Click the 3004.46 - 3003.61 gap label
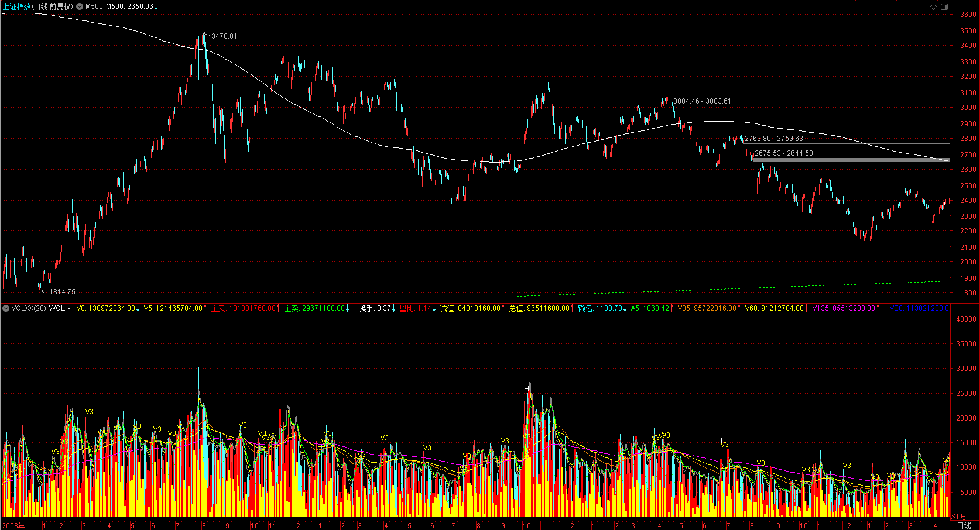This screenshot has height=530, width=980. pyautogui.click(x=702, y=101)
